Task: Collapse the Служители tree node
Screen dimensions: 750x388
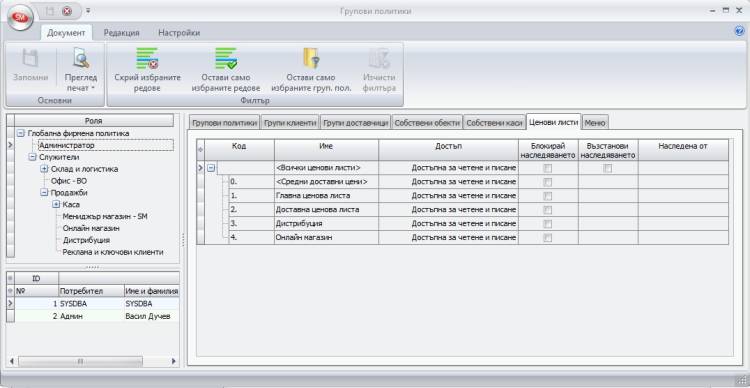Action: (x=32, y=157)
